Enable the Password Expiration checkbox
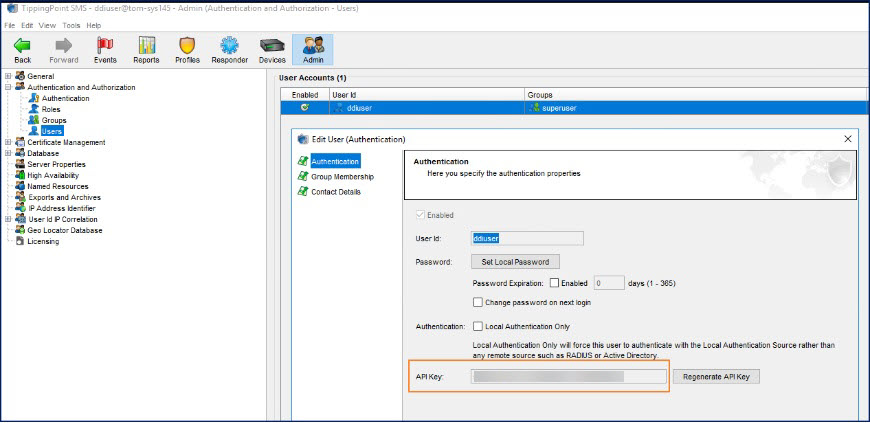The width and height of the screenshot is (870, 423). point(554,283)
